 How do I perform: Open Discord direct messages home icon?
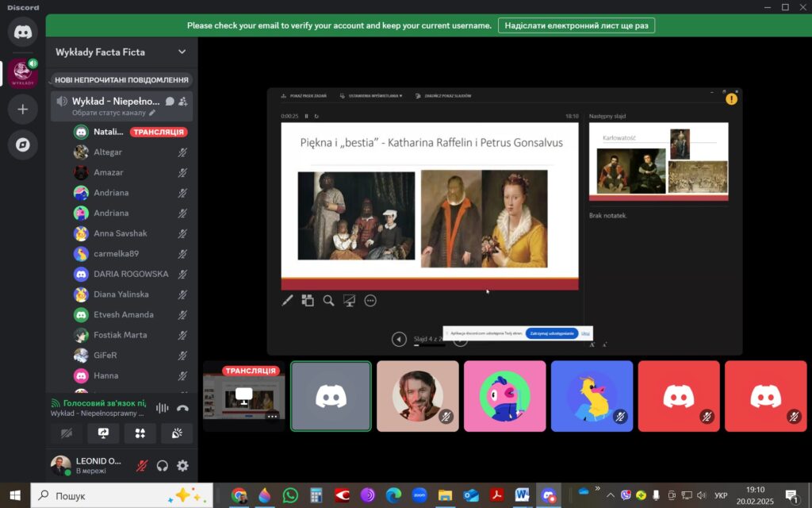(22, 32)
